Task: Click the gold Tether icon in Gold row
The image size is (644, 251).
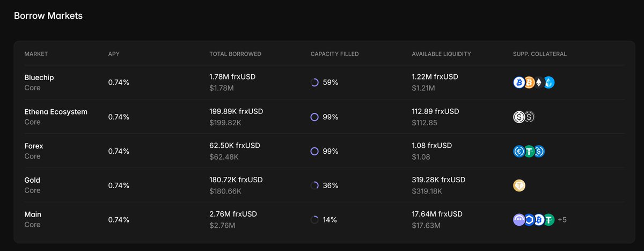Action: pyautogui.click(x=519, y=185)
